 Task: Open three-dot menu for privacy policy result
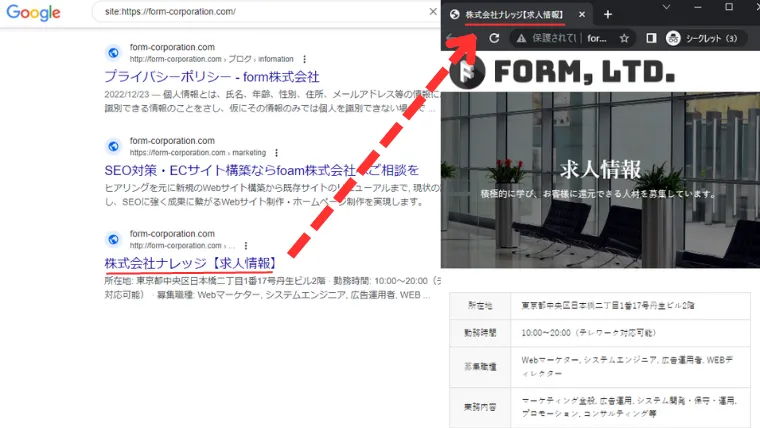(305, 59)
